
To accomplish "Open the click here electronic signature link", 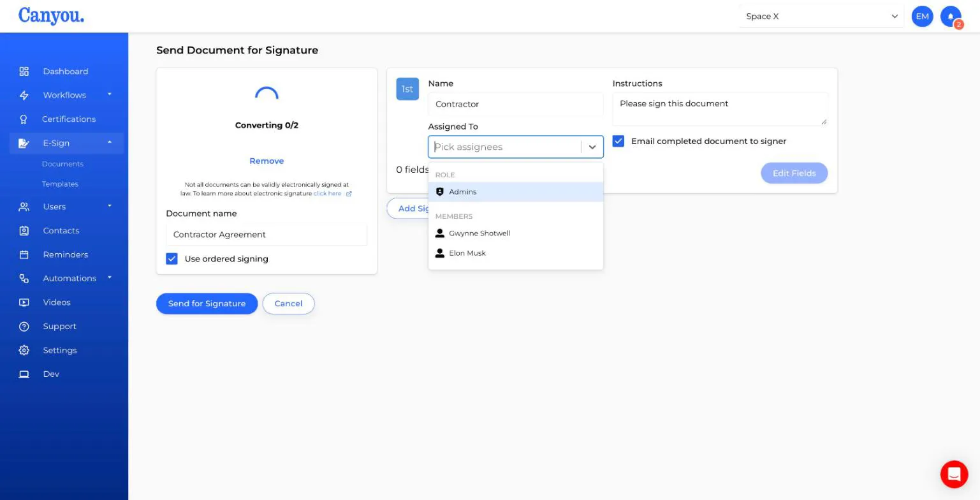I will [x=327, y=193].
